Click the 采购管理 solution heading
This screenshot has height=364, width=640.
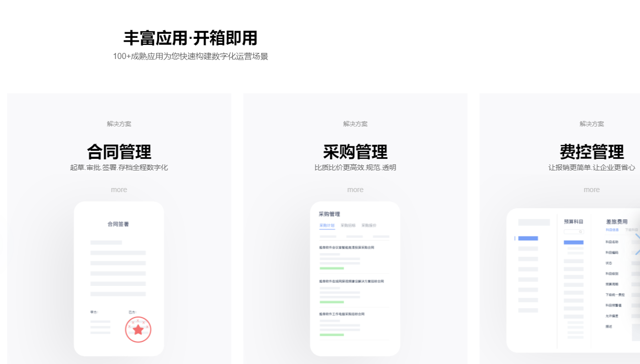355,152
